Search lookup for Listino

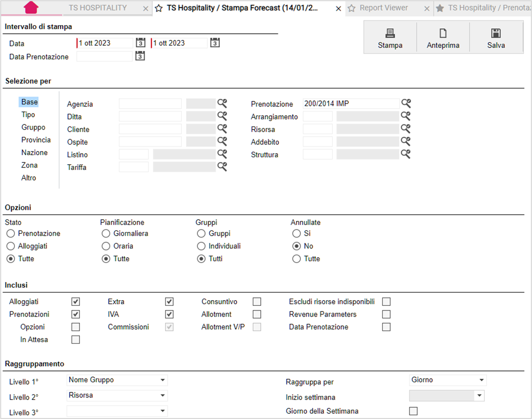tap(222, 154)
